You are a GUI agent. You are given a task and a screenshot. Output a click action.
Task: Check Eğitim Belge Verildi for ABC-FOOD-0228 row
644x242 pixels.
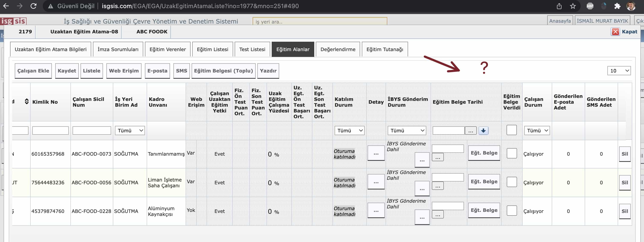[511, 211]
